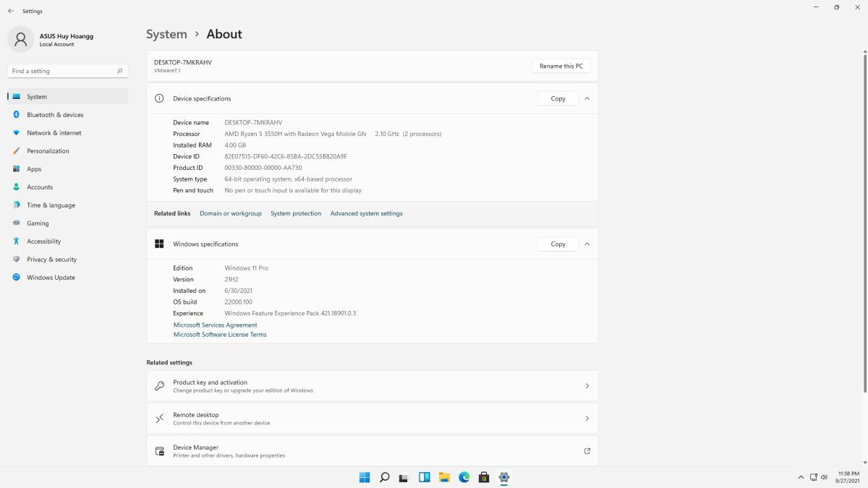Open Product key and activation chevron
The height and width of the screenshot is (488, 868).
click(587, 386)
